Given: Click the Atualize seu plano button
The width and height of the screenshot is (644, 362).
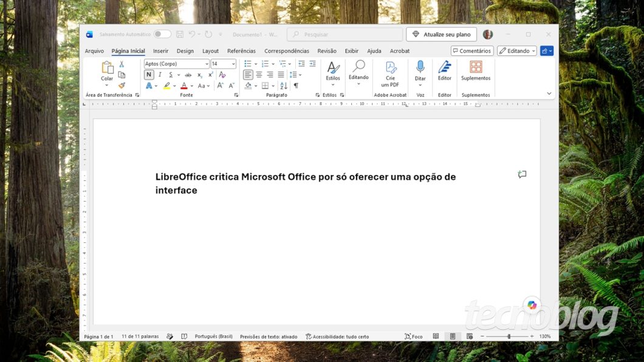Looking at the screenshot, I should click(x=442, y=35).
